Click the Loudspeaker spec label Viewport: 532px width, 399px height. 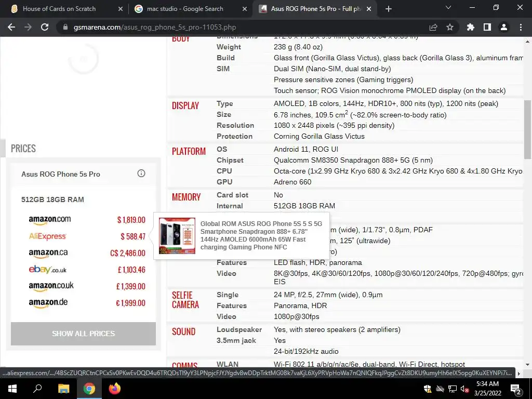[239, 329]
